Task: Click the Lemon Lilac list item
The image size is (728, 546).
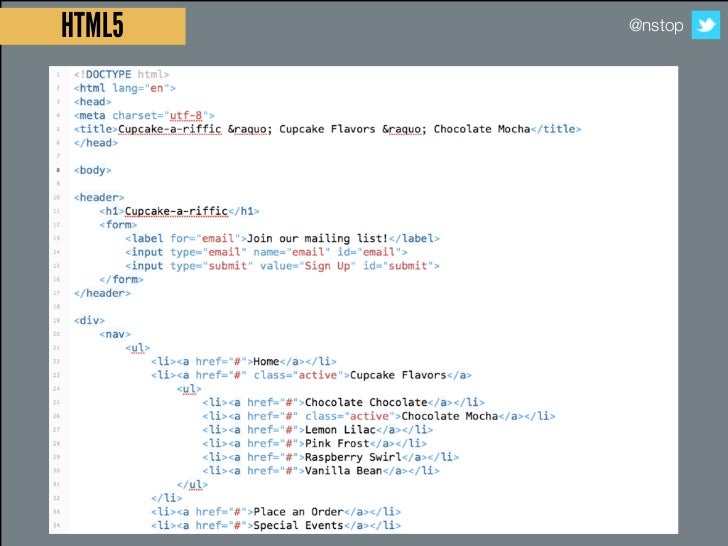Action: click(x=318, y=430)
